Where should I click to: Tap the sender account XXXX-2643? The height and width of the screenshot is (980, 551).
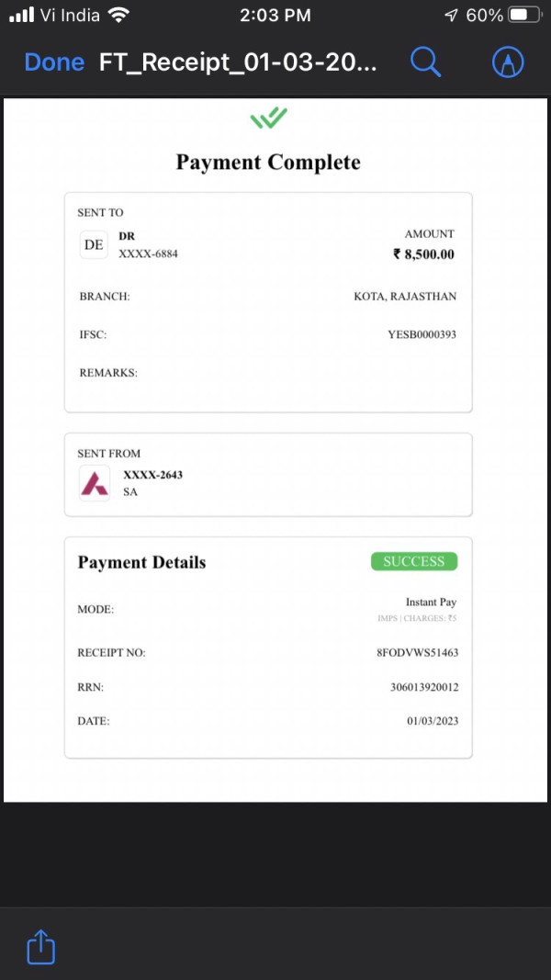point(153,475)
